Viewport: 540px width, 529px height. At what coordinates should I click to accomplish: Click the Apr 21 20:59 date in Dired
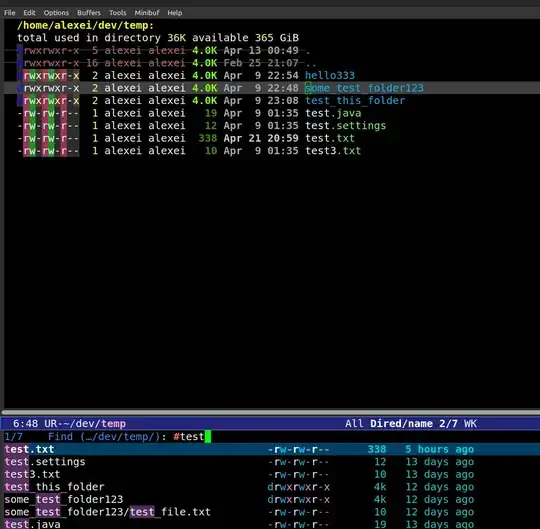pyautogui.click(x=261, y=138)
